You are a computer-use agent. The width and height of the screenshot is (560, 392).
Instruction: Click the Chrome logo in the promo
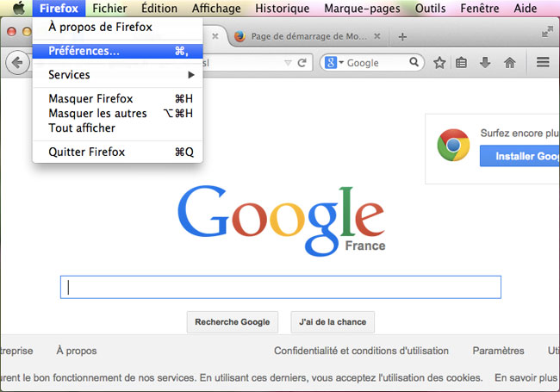(x=453, y=145)
